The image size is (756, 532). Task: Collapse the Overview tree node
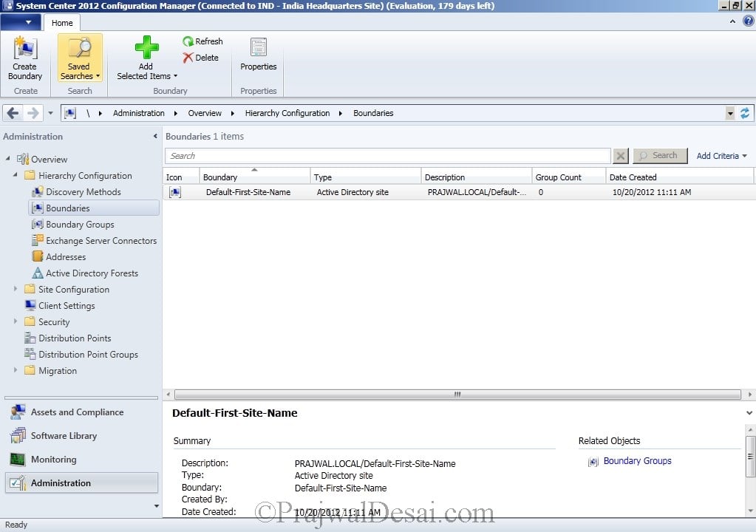(x=7, y=159)
